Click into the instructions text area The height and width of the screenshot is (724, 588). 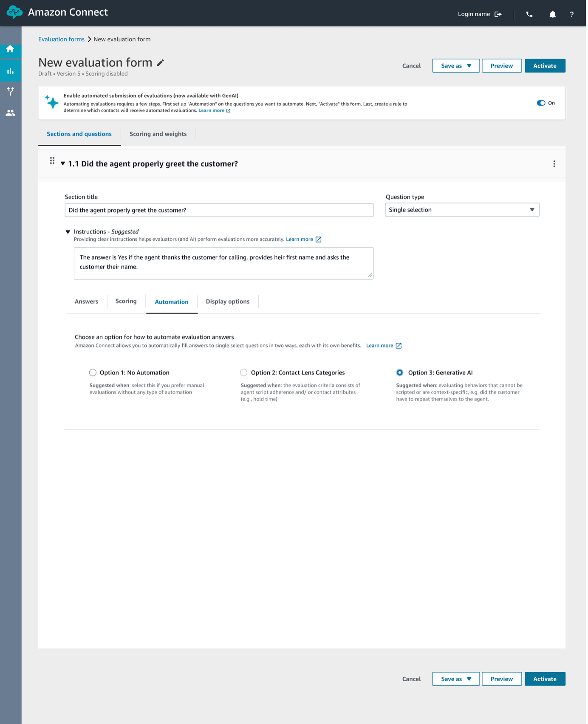tap(224, 264)
